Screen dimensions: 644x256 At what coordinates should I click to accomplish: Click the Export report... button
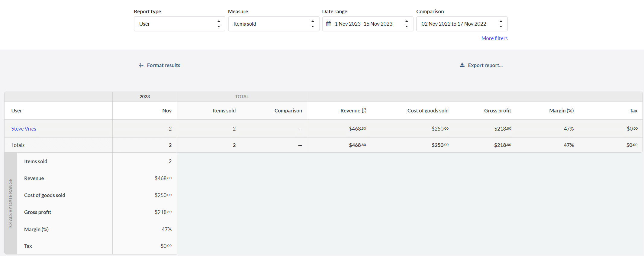[x=481, y=65]
